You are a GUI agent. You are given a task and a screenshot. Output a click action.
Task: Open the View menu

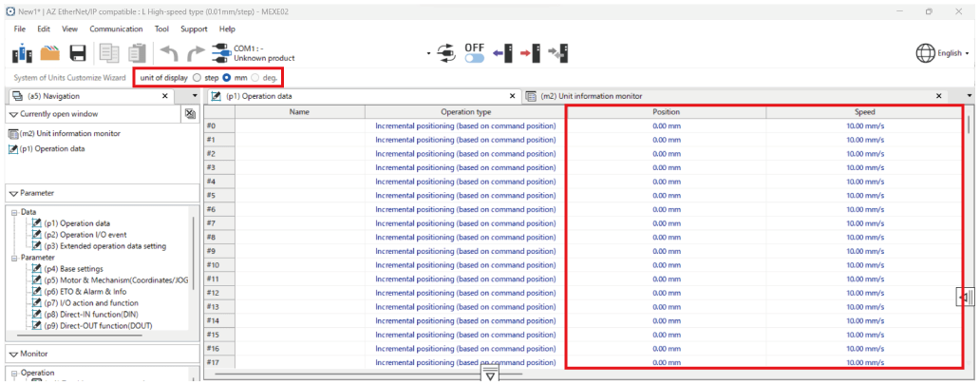pyautogui.click(x=70, y=29)
